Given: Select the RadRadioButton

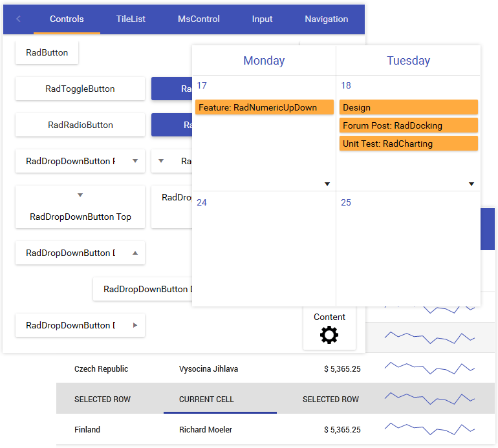Looking at the screenshot, I should pos(80,125).
